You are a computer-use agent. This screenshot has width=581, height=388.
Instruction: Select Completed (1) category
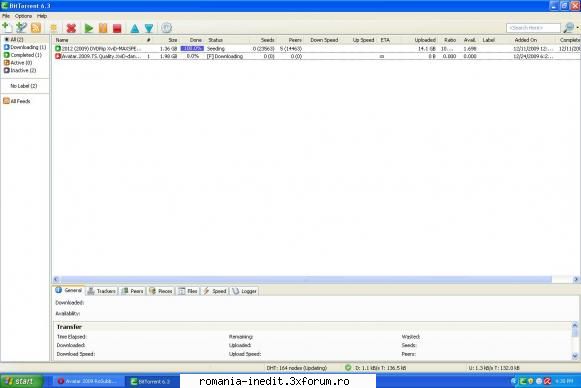pos(23,55)
